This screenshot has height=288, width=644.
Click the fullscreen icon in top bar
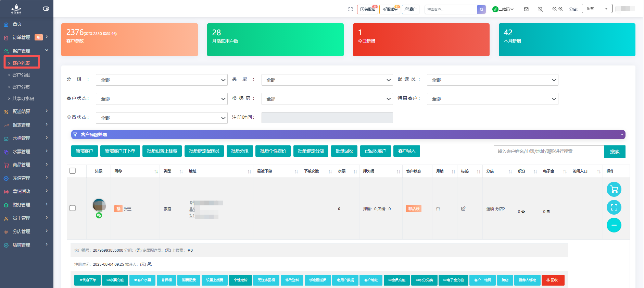click(x=350, y=9)
